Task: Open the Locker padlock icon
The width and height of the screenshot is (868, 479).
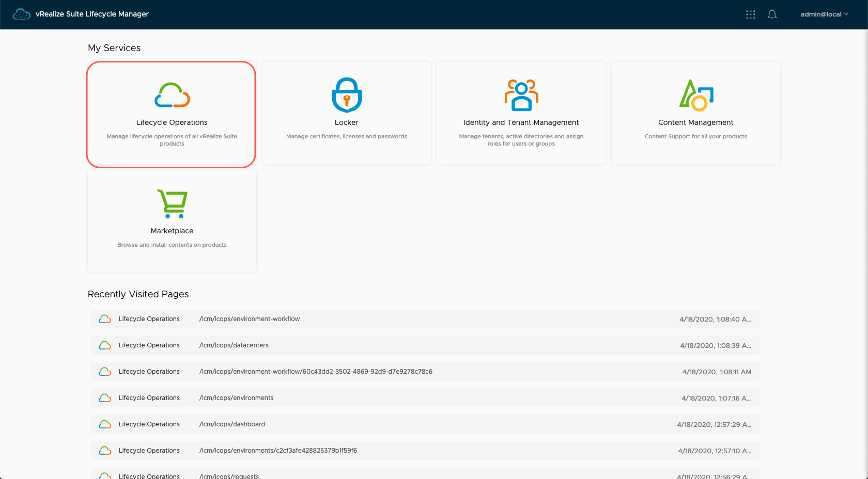Action: coord(347,95)
